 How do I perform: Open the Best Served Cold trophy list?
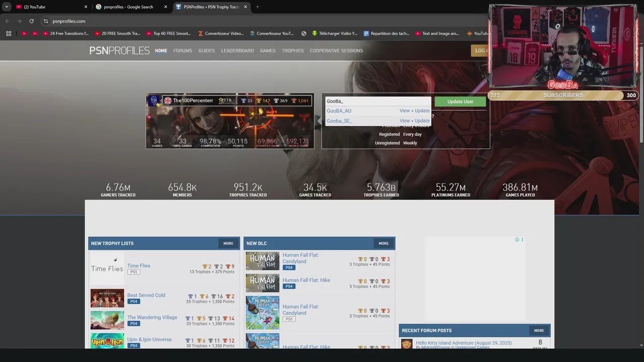click(146, 296)
